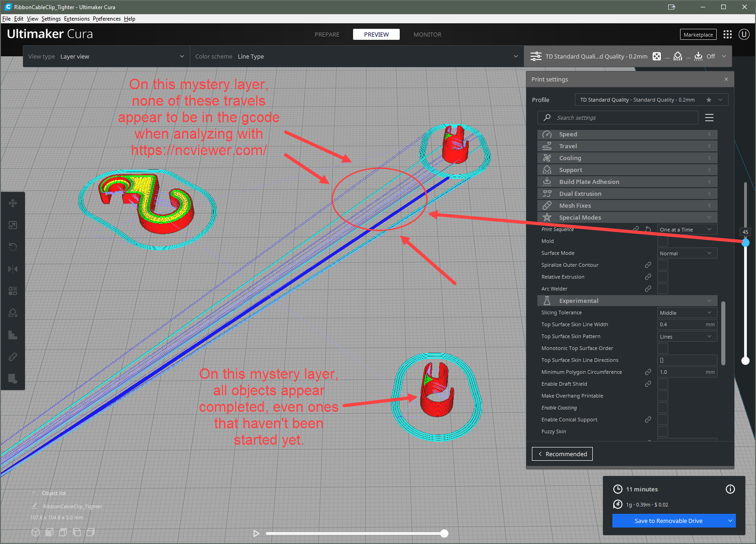Close the Print settings panel

tap(726, 79)
